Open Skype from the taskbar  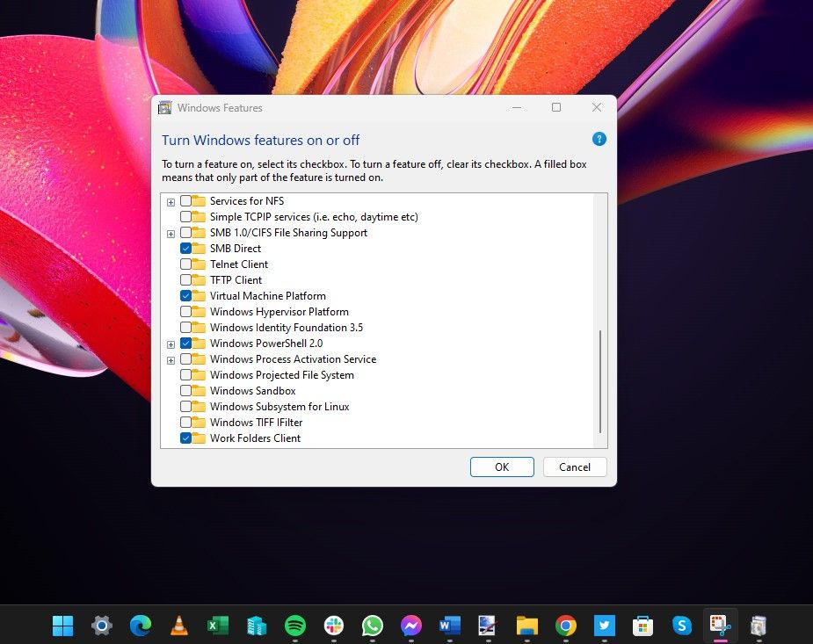pos(682,626)
